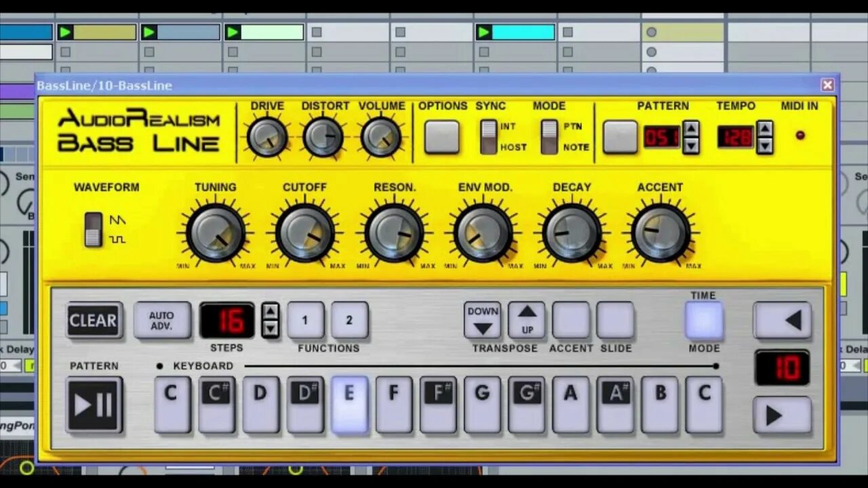The width and height of the screenshot is (868, 488).
Task: Click the transpose UP button
Action: point(527,320)
